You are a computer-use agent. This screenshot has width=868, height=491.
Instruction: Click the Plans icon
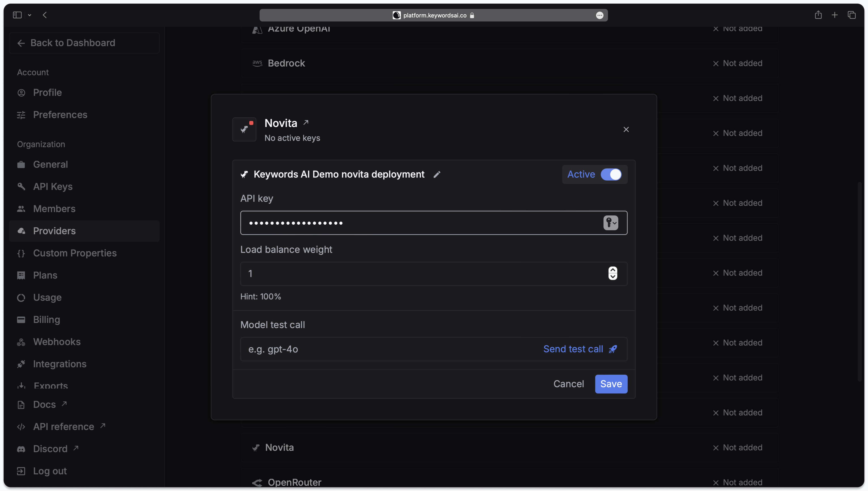tap(21, 276)
